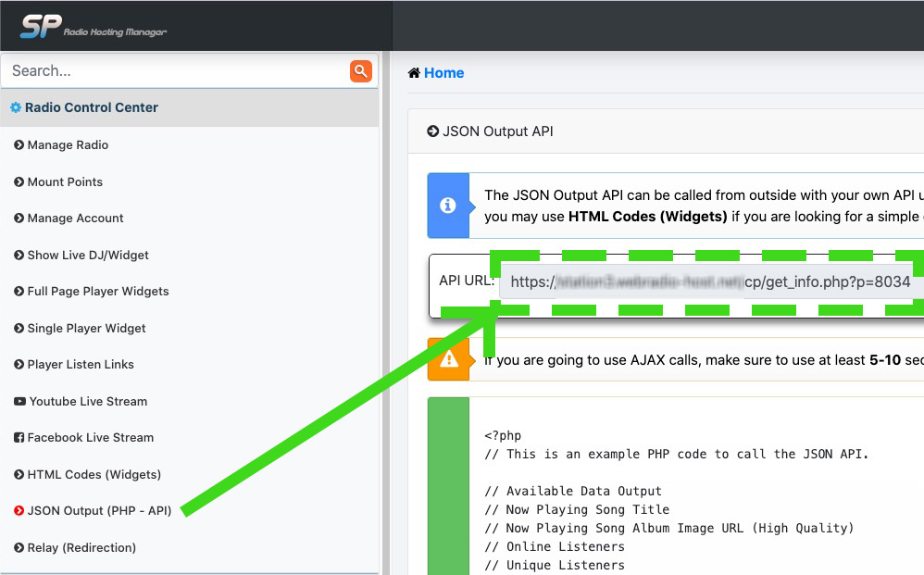Focus the sidebar Search field

[176, 71]
